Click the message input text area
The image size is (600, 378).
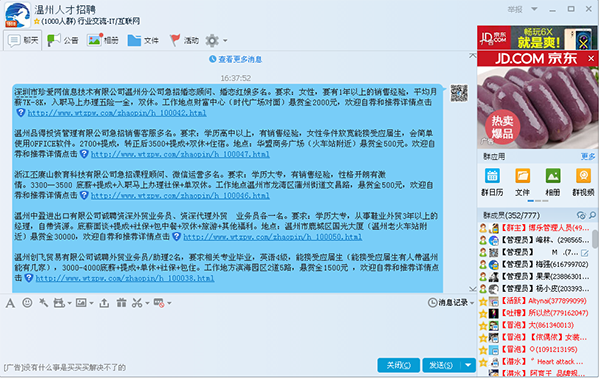[x=237, y=333]
